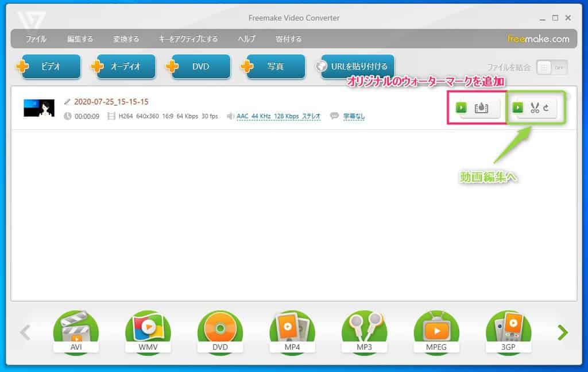Click the watermark add button icon

(x=481, y=108)
